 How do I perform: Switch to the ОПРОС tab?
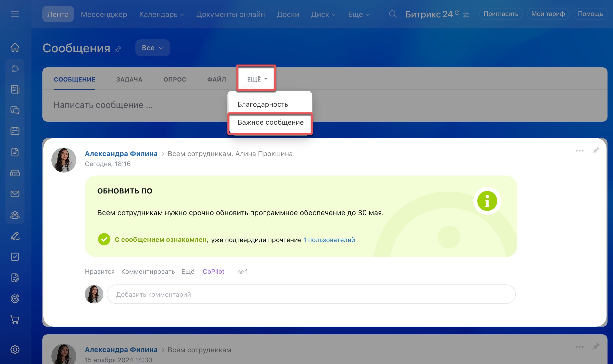click(x=175, y=79)
